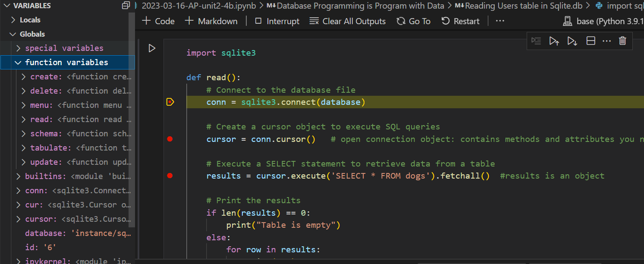The height and width of the screenshot is (264, 644).
Task: Restart the kernel
Action: (460, 21)
